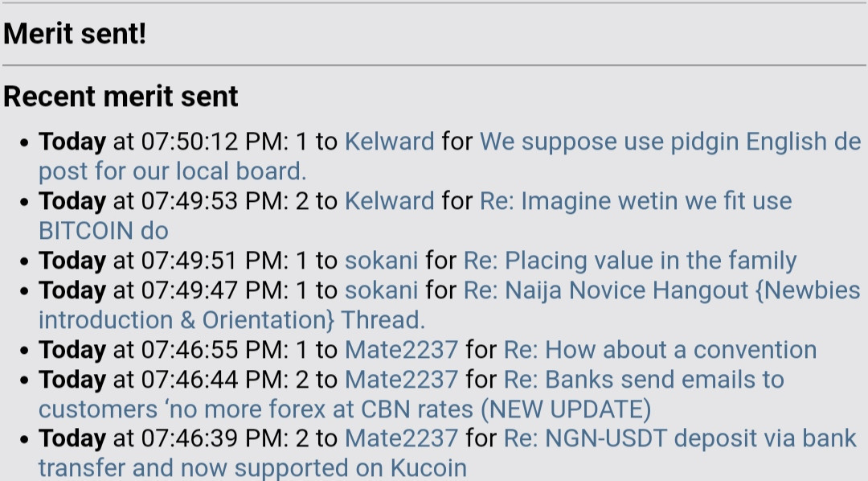The height and width of the screenshot is (481, 868).
Task: Open Mate2237's profile in the 07:46:44 PM entry
Action: [401, 380]
